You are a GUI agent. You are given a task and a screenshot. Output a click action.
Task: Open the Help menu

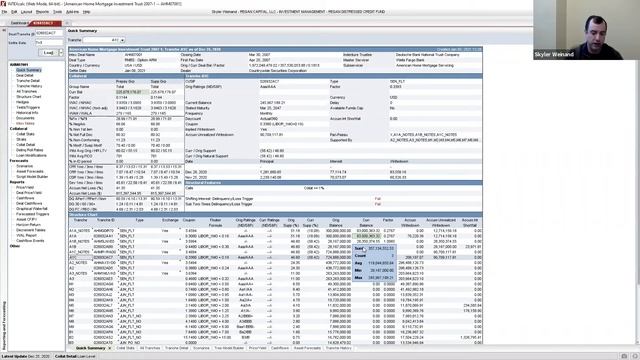87,12
